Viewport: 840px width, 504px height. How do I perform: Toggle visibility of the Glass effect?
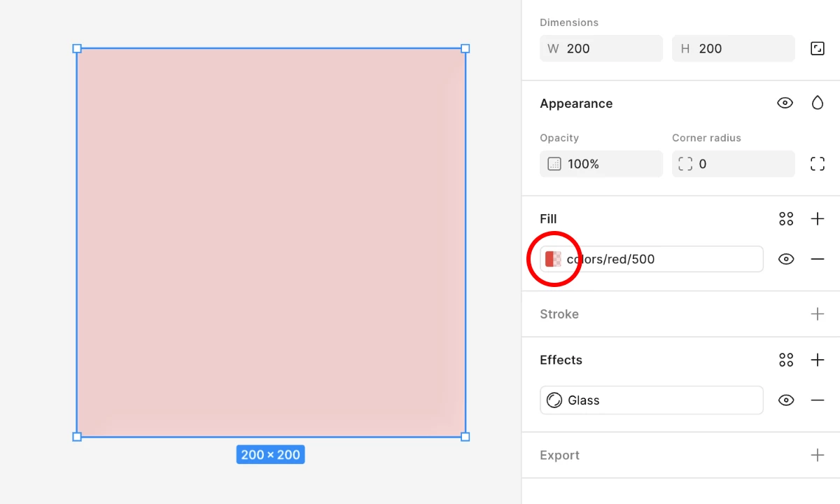pos(786,400)
